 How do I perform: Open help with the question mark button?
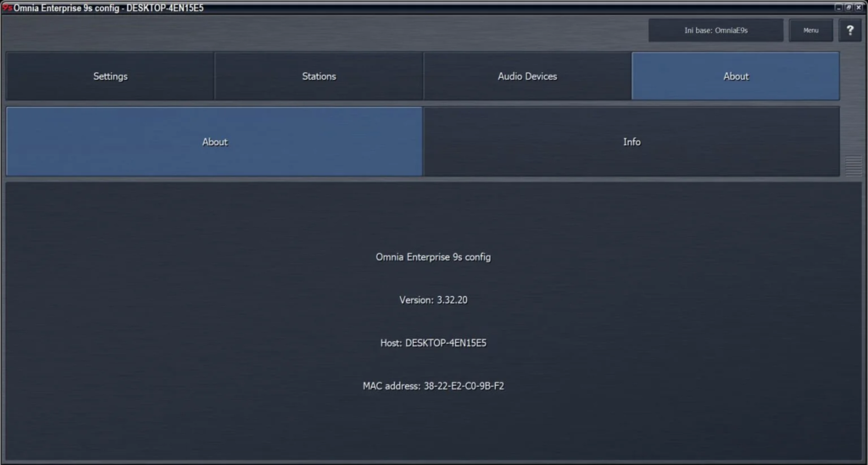pos(849,31)
